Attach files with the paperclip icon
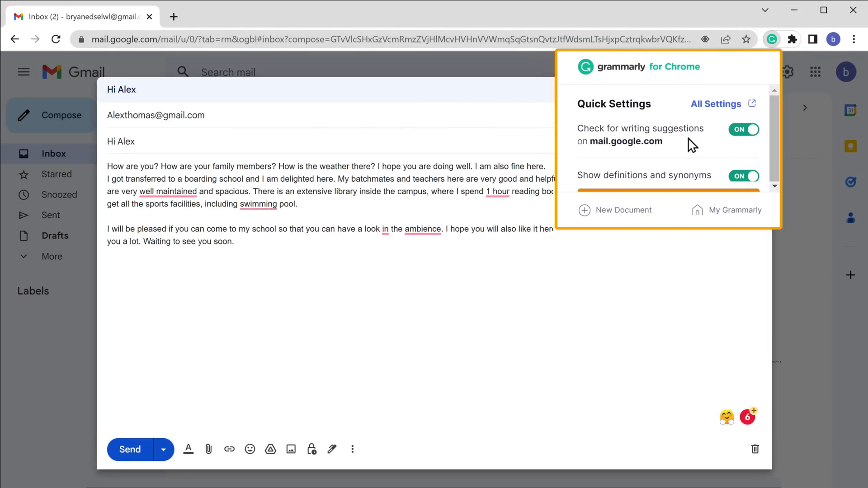The height and width of the screenshot is (488, 868). point(208,449)
